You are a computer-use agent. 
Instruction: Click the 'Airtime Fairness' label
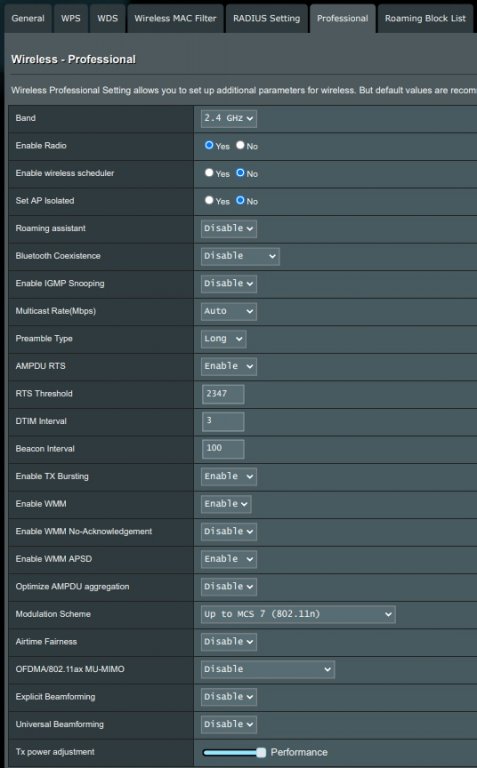(x=46, y=642)
